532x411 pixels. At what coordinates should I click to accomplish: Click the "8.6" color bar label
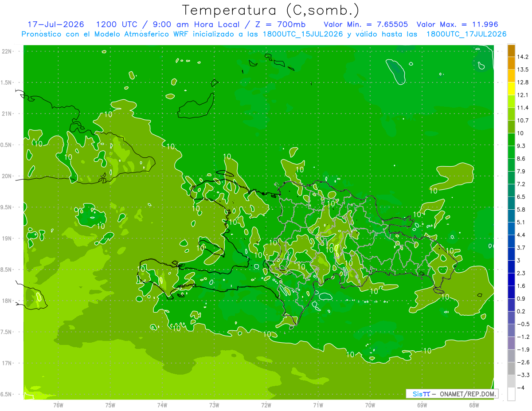[521, 159]
